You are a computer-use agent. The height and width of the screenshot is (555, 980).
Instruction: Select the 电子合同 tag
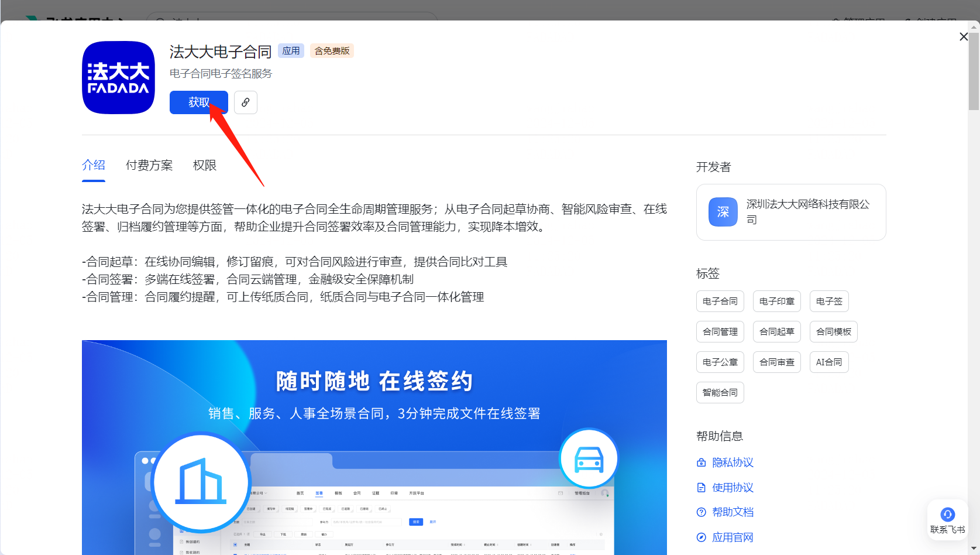720,301
